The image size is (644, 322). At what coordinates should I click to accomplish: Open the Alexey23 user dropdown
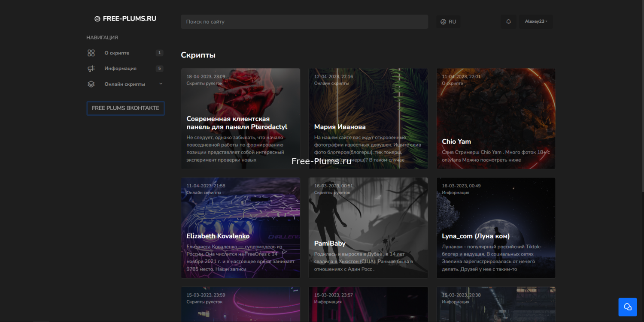click(x=536, y=21)
